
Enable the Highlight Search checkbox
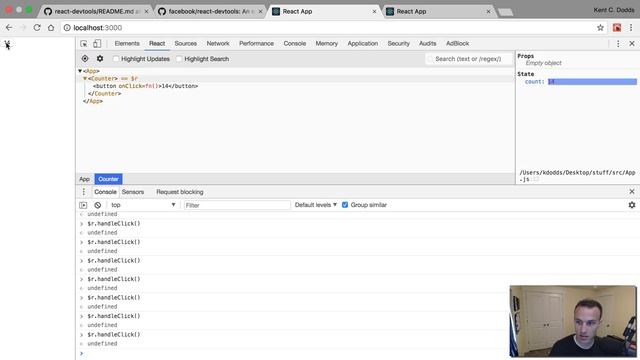point(179,59)
